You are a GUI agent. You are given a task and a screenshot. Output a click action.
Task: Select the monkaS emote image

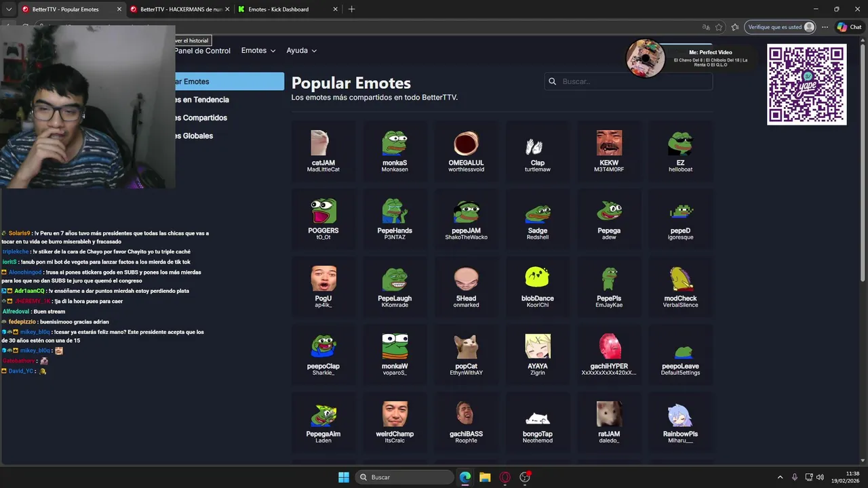pyautogui.click(x=395, y=143)
